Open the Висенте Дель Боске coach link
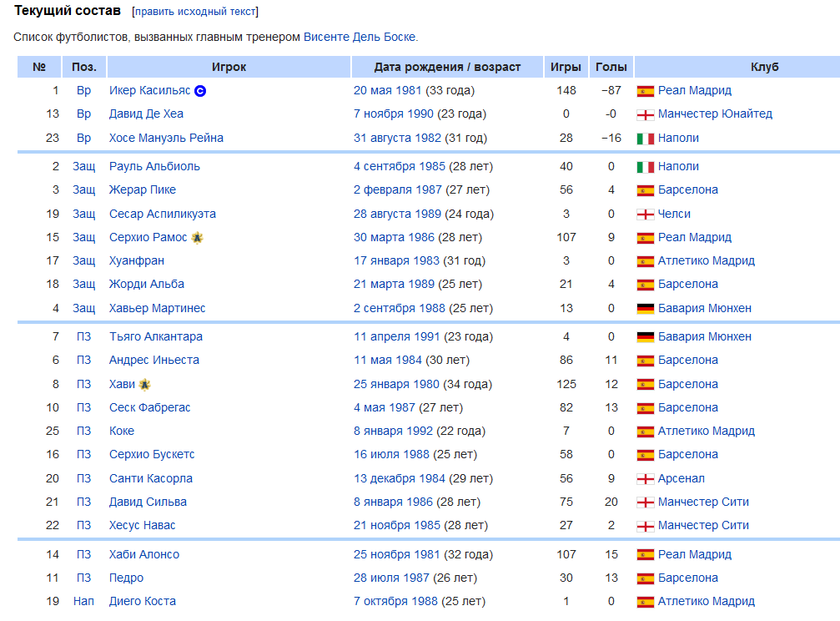Image resolution: width=840 pixels, height=621 pixels. [x=360, y=38]
